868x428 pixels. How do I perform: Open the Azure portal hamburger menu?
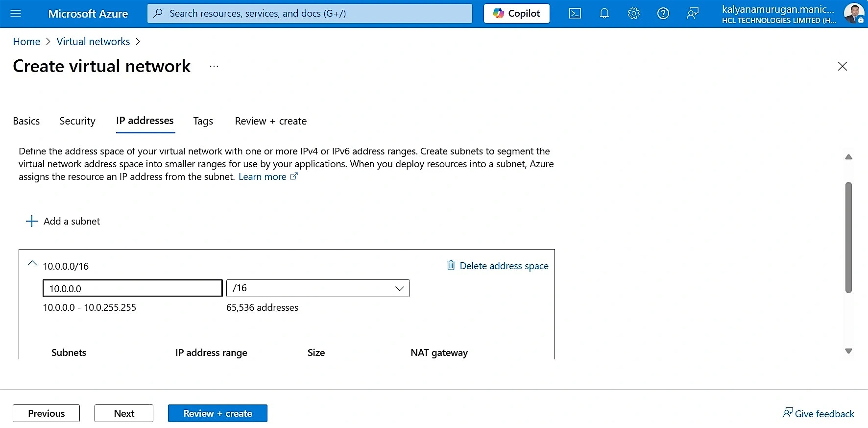16,13
